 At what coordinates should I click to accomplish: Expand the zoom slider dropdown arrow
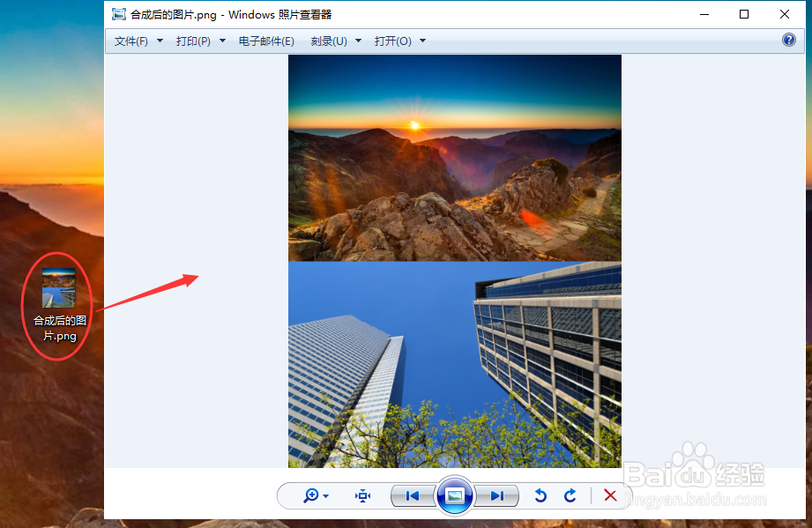pos(325,496)
